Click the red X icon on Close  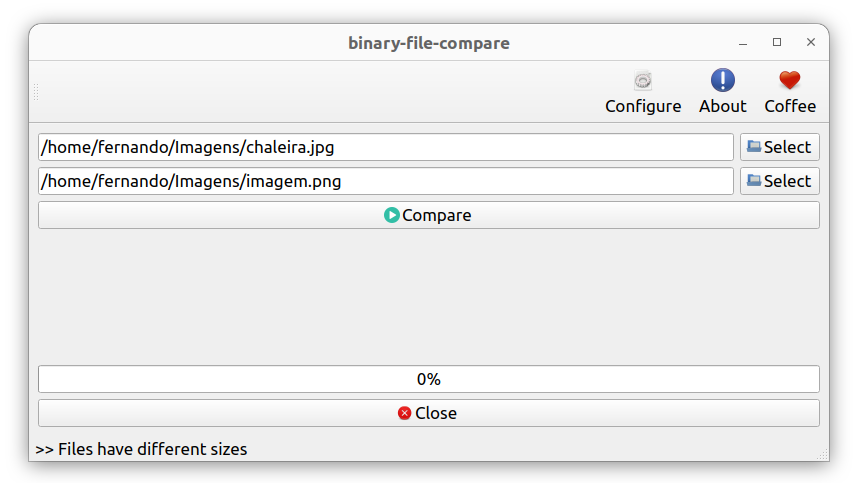coord(404,413)
